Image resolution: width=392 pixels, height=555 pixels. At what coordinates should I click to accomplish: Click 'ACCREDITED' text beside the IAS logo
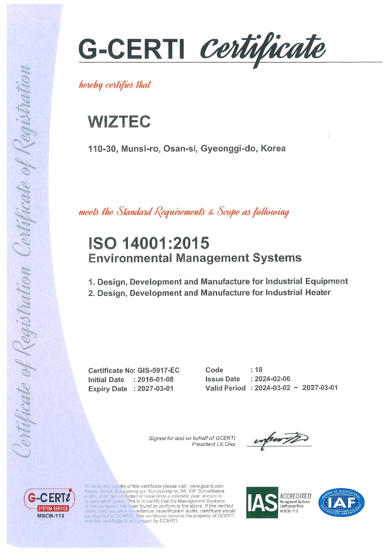point(296,496)
